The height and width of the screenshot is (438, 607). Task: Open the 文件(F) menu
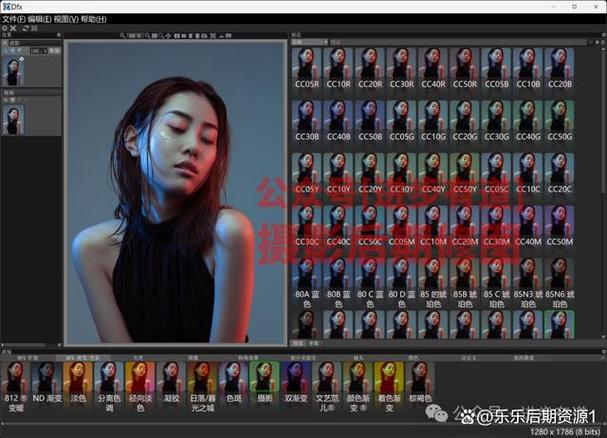pos(14,19)
